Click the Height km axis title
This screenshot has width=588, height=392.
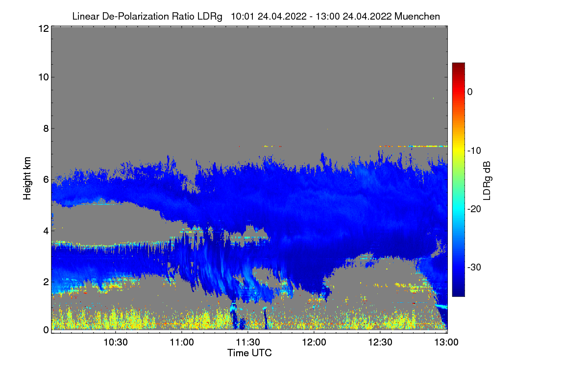coord(26,179)
